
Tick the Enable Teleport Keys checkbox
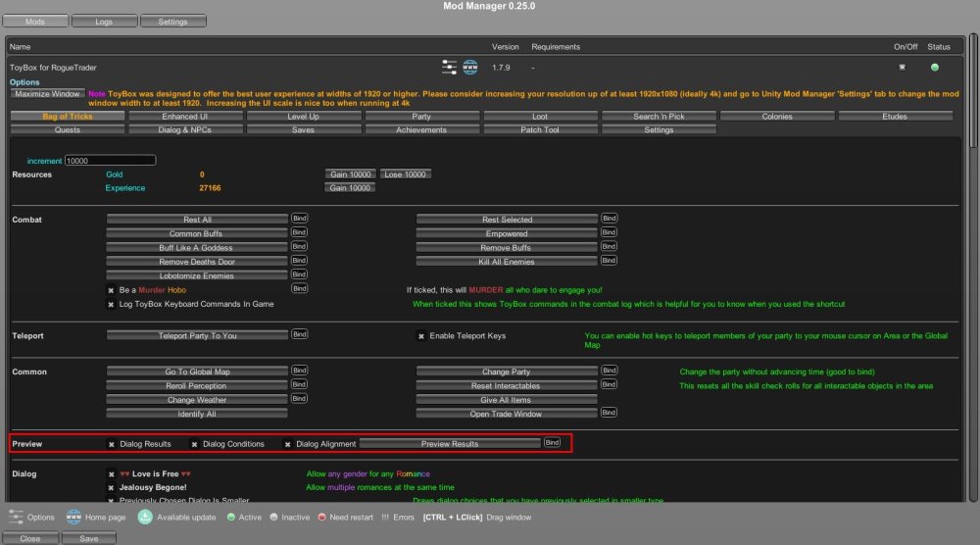(x=421, y=336)
